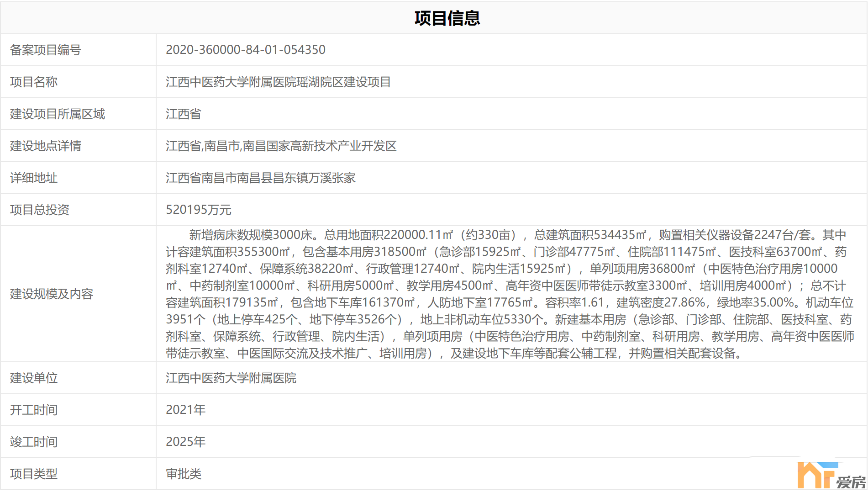Click the 江西省 region value
The height and width of the screenshot is (492, 868).
click(184, 114)
